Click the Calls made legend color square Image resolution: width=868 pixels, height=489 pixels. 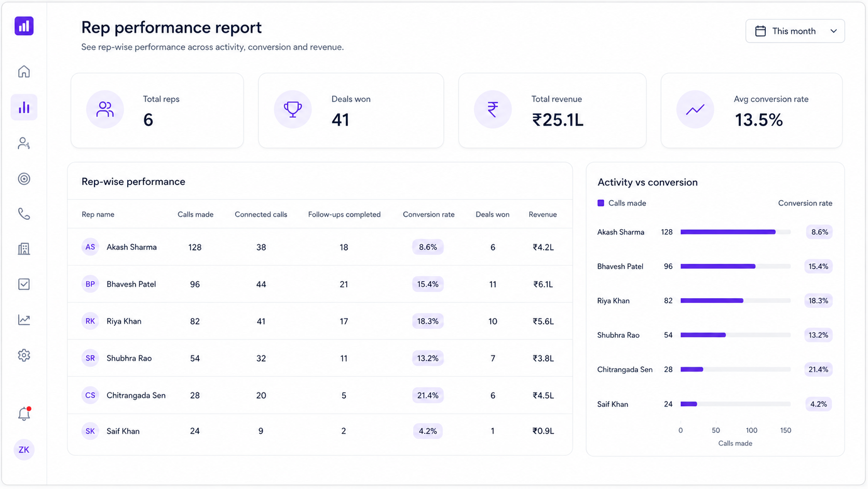[601, 203]
